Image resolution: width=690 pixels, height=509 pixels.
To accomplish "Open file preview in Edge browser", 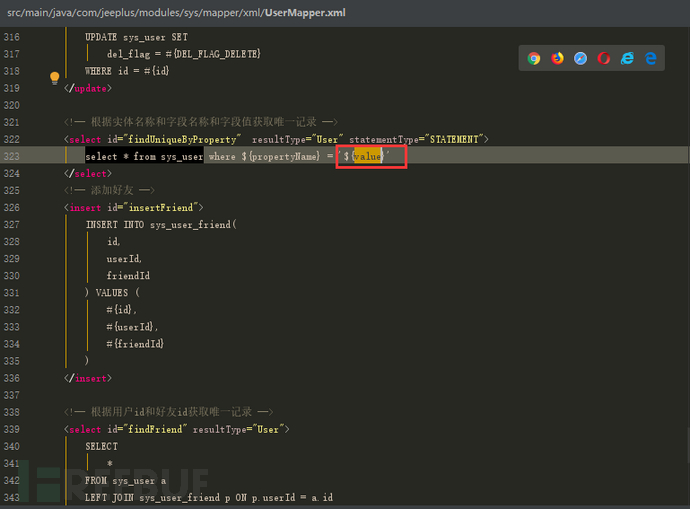I will point(650,58).
